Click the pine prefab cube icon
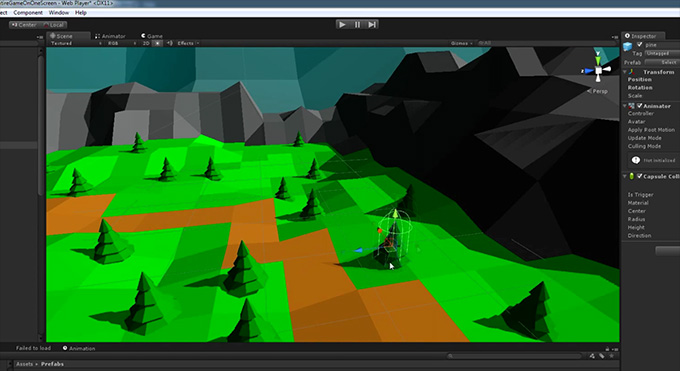680x371 pixels. [x=628, y=46]
